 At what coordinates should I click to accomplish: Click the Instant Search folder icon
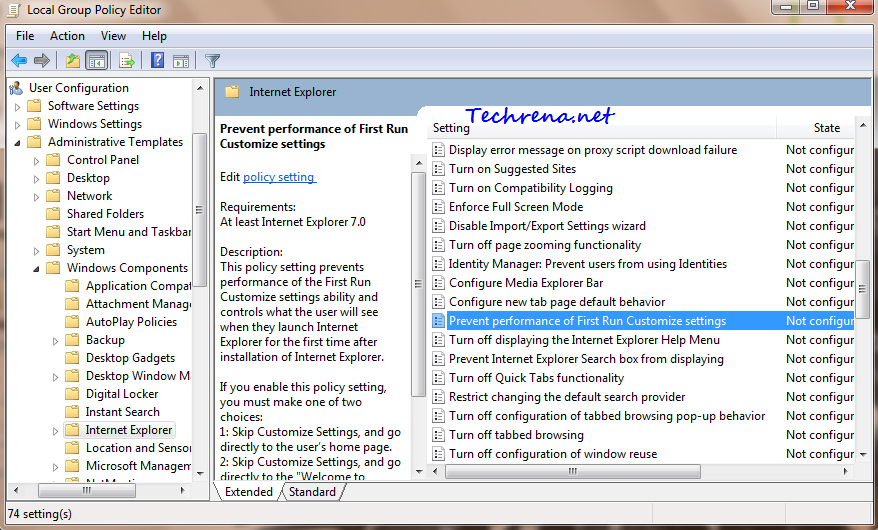(x=72, y=412)
